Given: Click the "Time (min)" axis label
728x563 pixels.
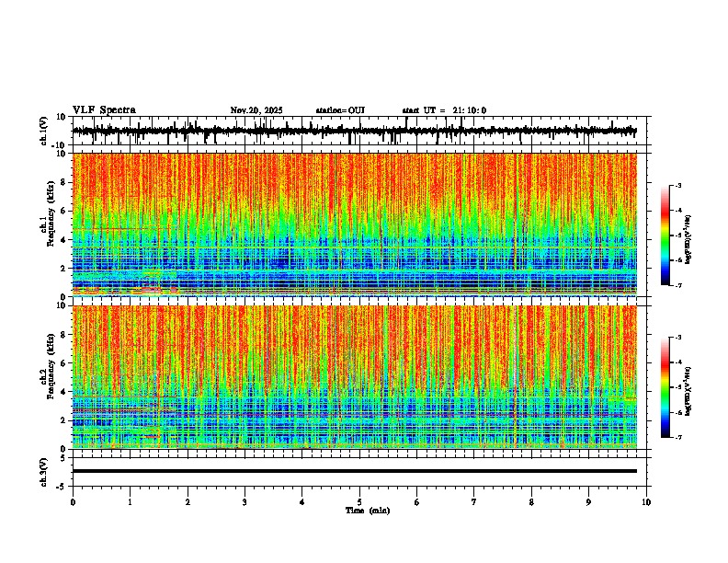Looking at the screenshot, I should pyautogui.click(x=368, y=511).
